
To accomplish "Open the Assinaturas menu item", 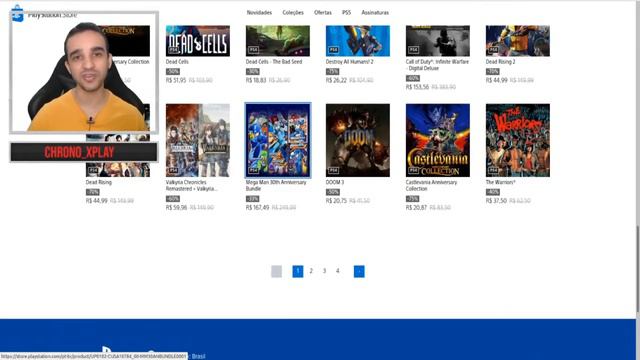I will point(375,13).
